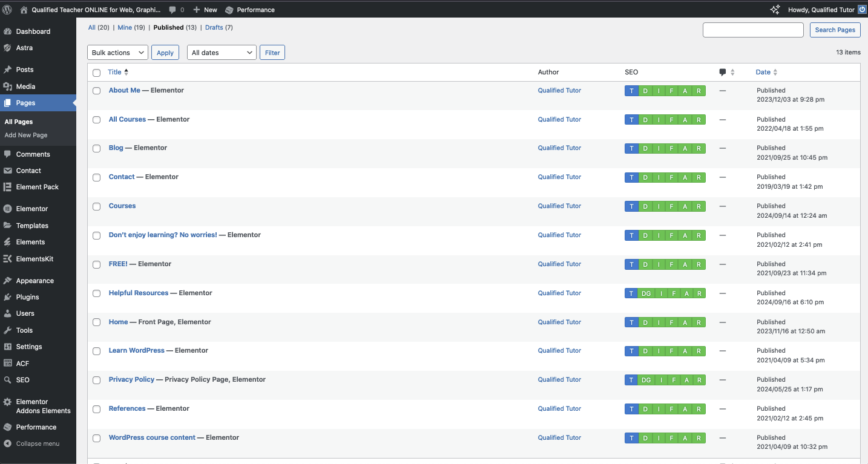The image size is (868, 464).
Task: Select the About Me page checkbox
Action: 97,91
